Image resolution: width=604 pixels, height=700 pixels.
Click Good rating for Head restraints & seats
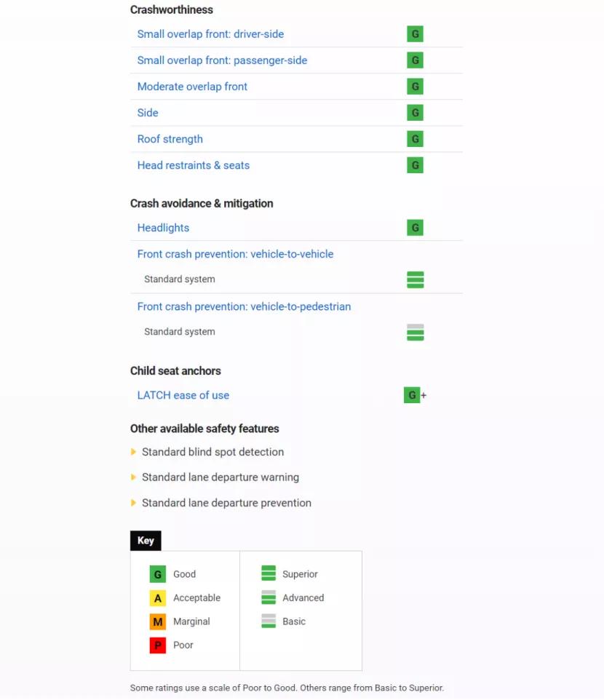(415, 165)
